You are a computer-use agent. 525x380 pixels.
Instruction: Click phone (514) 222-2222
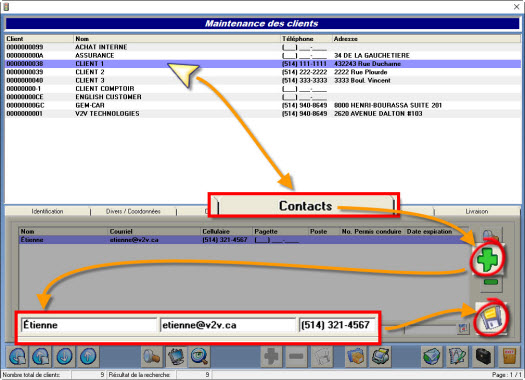(x=304, y=72)
